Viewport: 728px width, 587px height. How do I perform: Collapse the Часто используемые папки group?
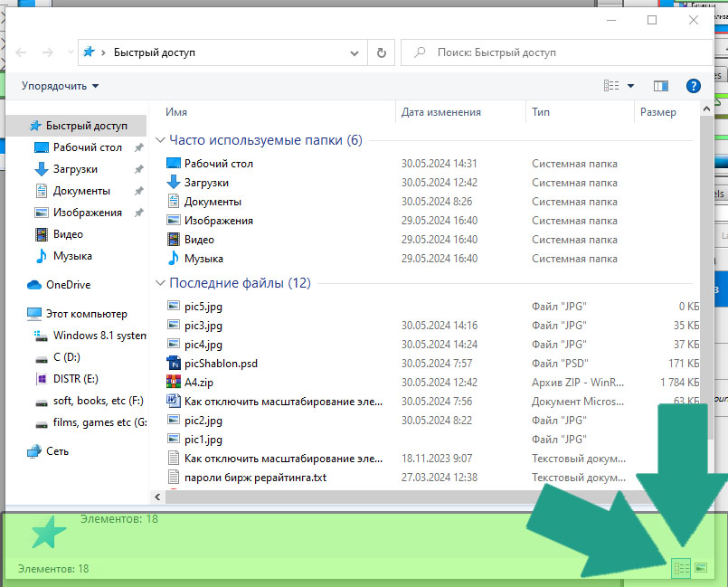161,140
